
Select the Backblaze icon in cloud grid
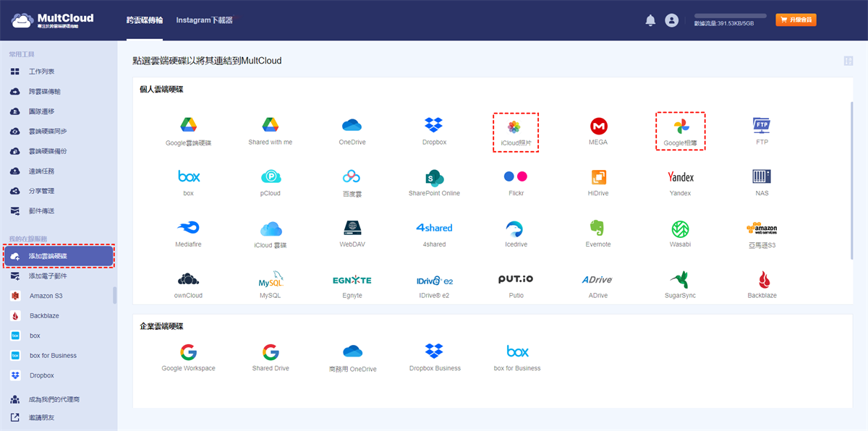(x=763, y=286)
